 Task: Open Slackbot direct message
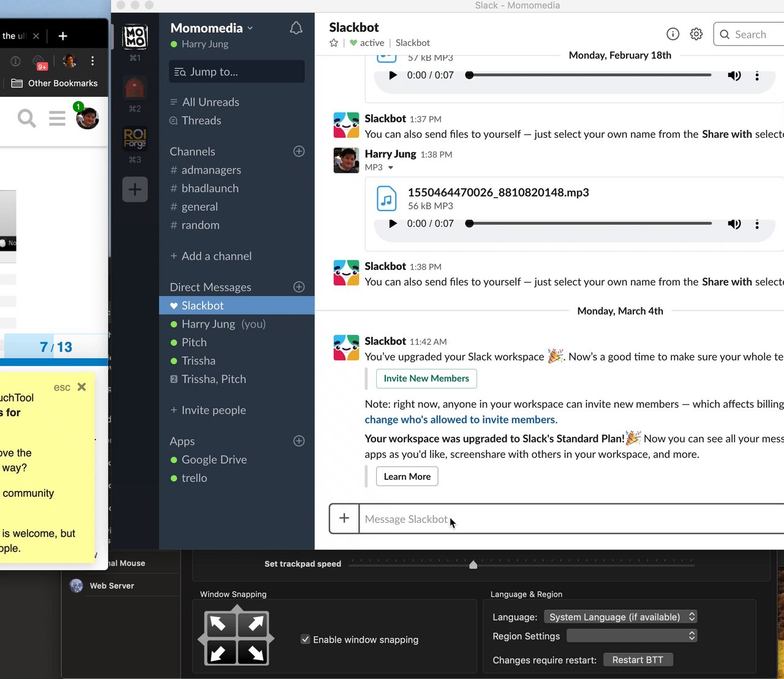[x=236, y=306]
